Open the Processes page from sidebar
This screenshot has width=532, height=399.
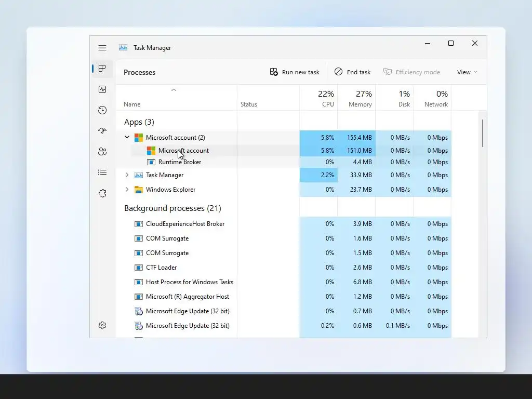(102, 69)
